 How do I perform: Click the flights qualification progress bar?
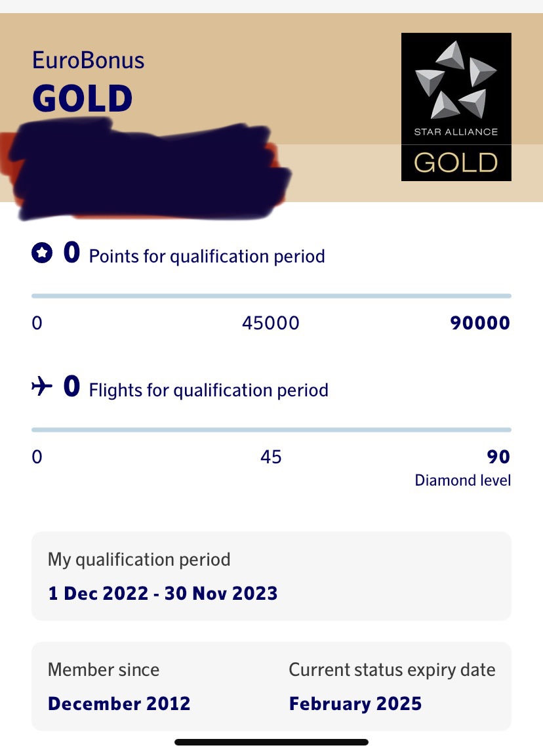pyautogui.click(x=271, y=430)
